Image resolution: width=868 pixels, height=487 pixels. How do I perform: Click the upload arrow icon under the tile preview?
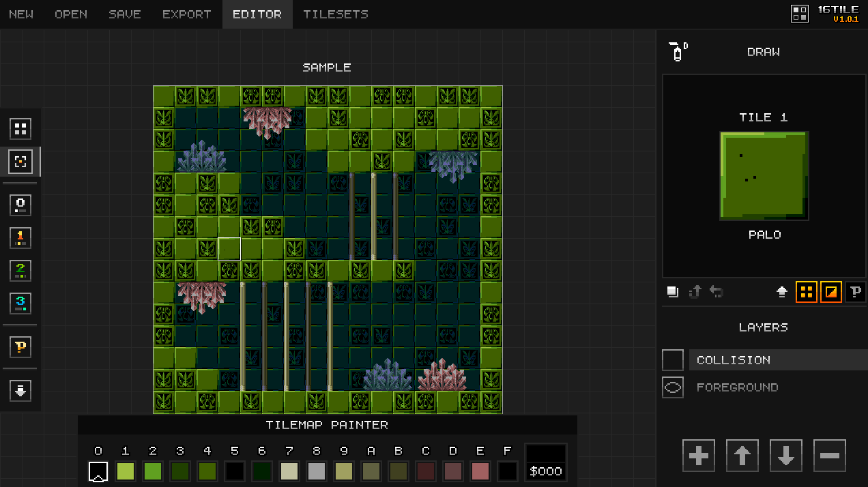coord(782,292)
